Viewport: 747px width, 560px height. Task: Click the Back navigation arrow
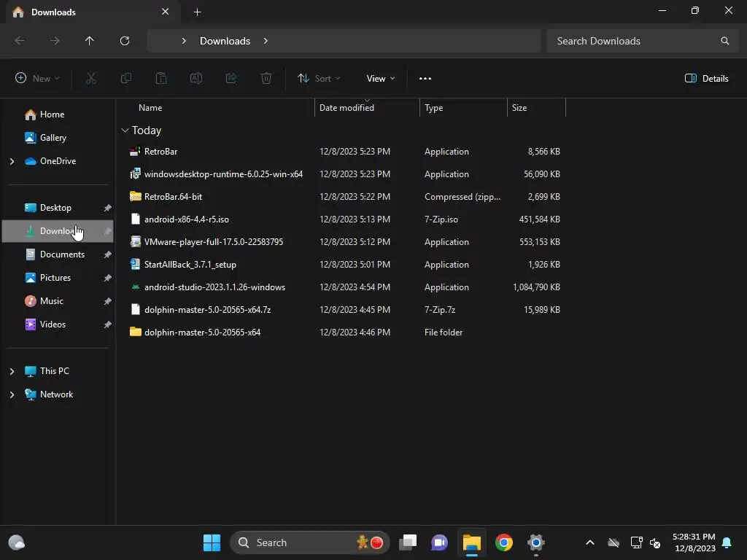(x=20, y=41)
